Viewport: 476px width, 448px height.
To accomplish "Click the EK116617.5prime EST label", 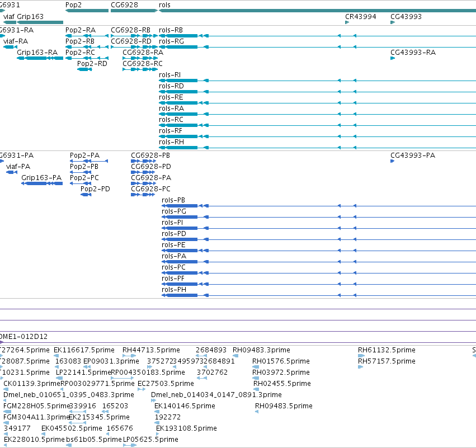I will pos(84,350).
